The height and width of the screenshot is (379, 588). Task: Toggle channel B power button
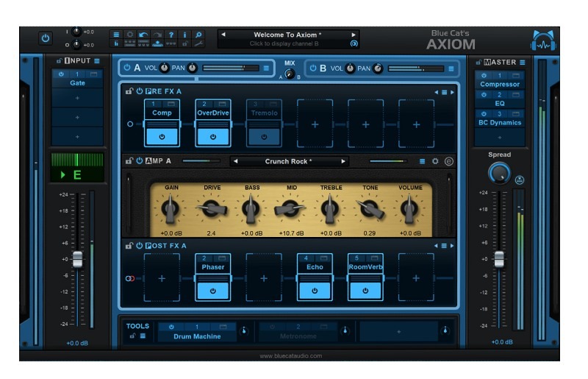click(313, 68)
